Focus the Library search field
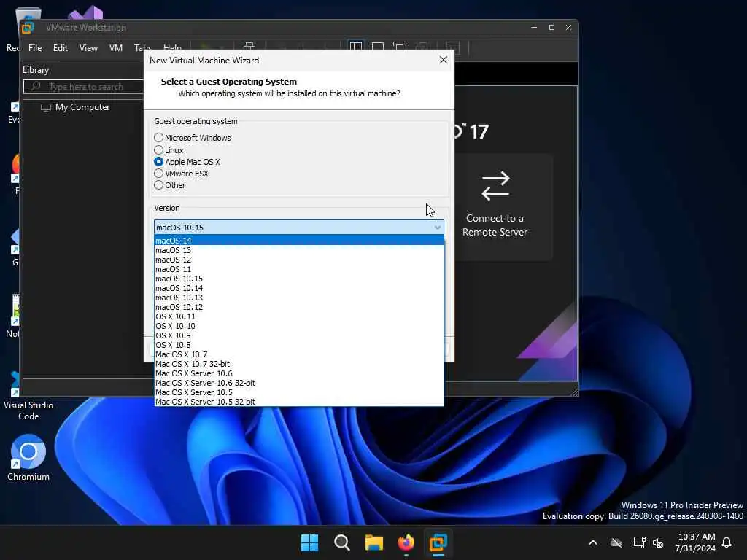 [x=84, y=87]
